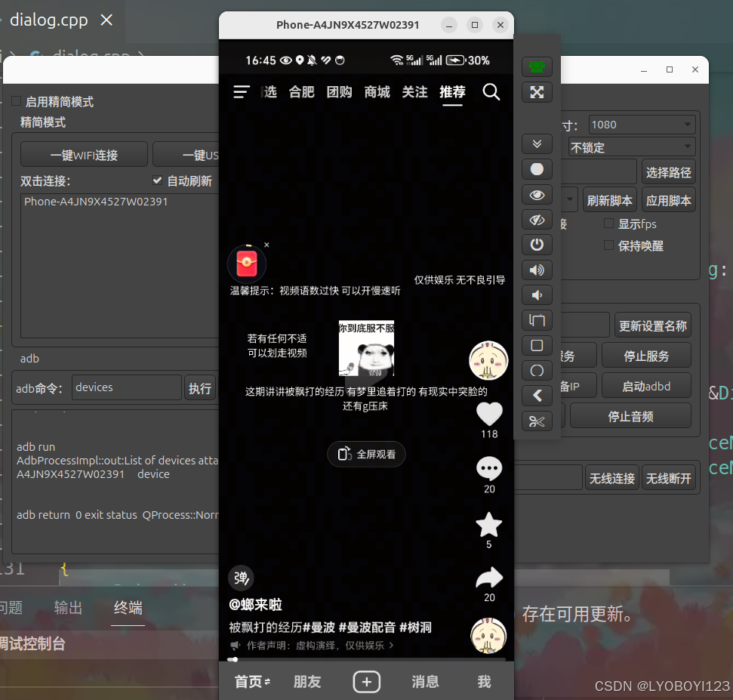Lower volume with the quiet speaker icon
This screenshot has width=733, height=700.
coord(537,295)
